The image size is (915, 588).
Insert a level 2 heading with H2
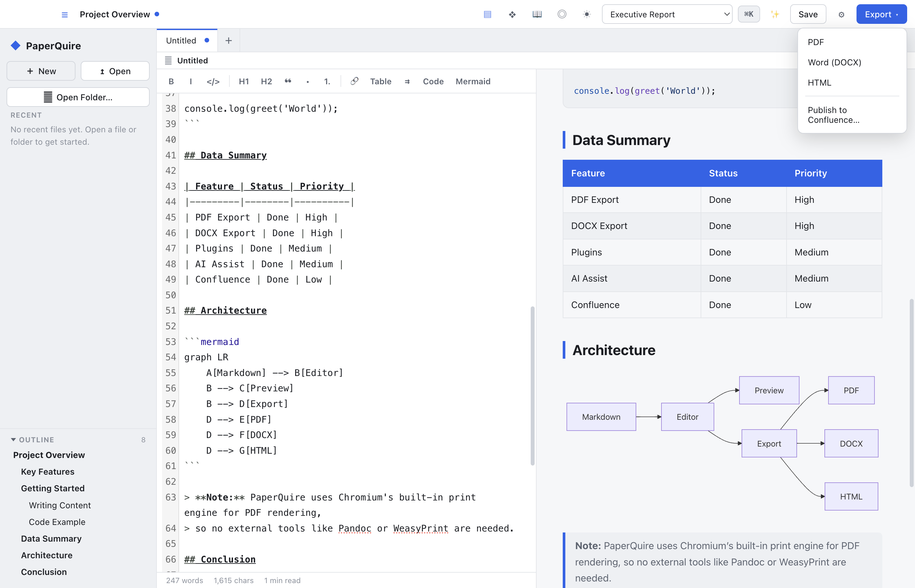[x=266, y=81]
